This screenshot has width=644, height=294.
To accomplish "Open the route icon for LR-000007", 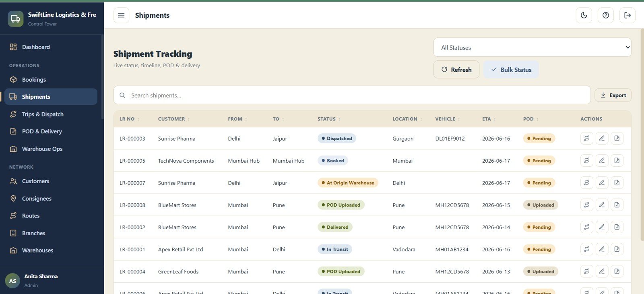I will coord(587,183).
